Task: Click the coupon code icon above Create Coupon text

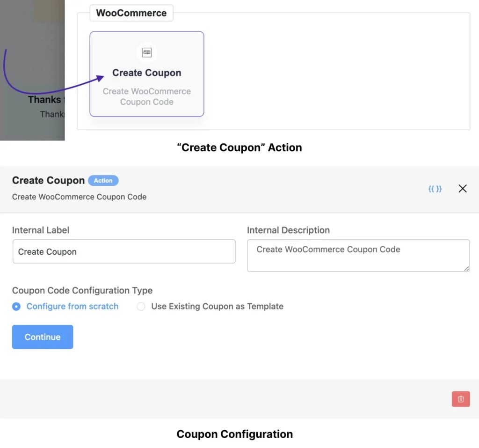Action: (146, 52)
